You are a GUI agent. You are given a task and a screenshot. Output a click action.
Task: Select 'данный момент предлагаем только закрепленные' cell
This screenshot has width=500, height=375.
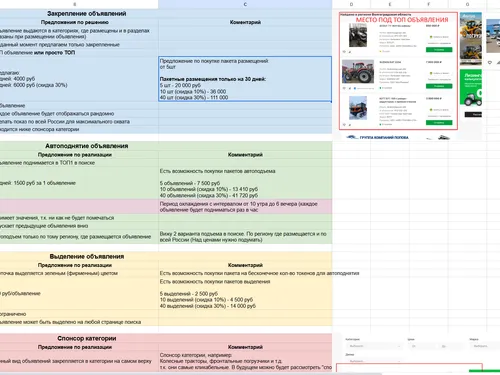79,45
